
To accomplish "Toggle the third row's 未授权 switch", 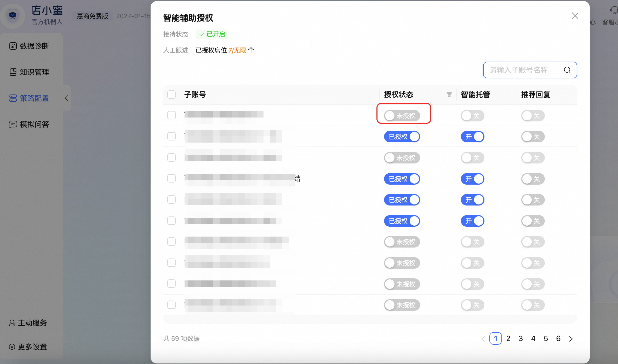I will (x=402, y=158).
